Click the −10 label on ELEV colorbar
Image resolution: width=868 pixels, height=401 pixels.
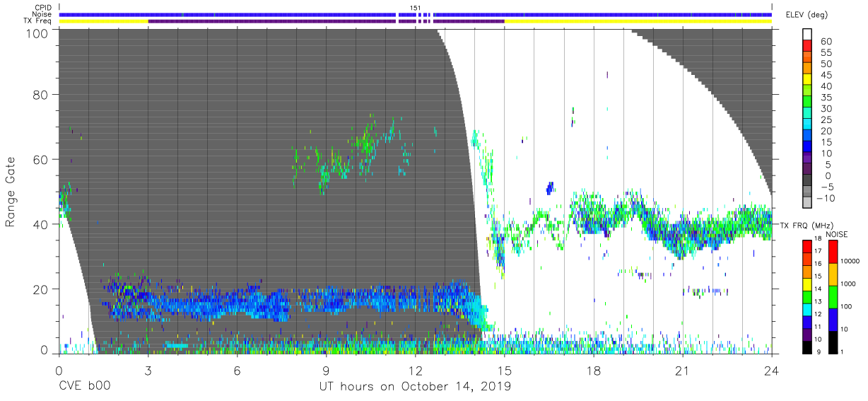tap(824, 199)
